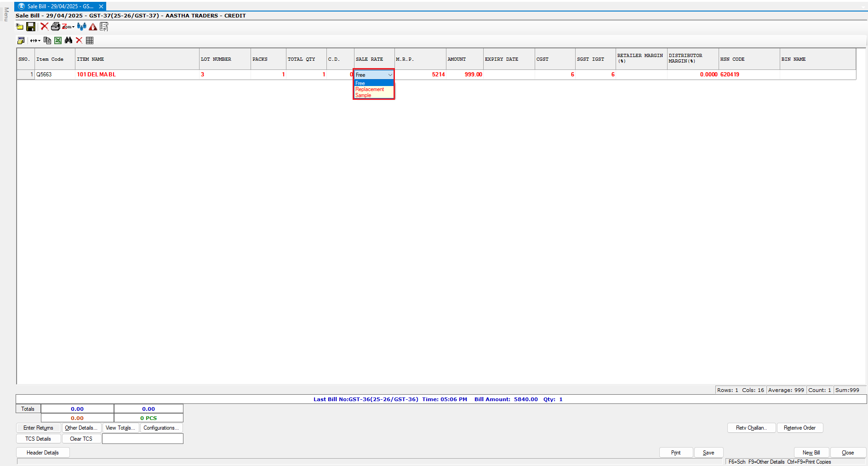Click the copy documents icon

47,40
